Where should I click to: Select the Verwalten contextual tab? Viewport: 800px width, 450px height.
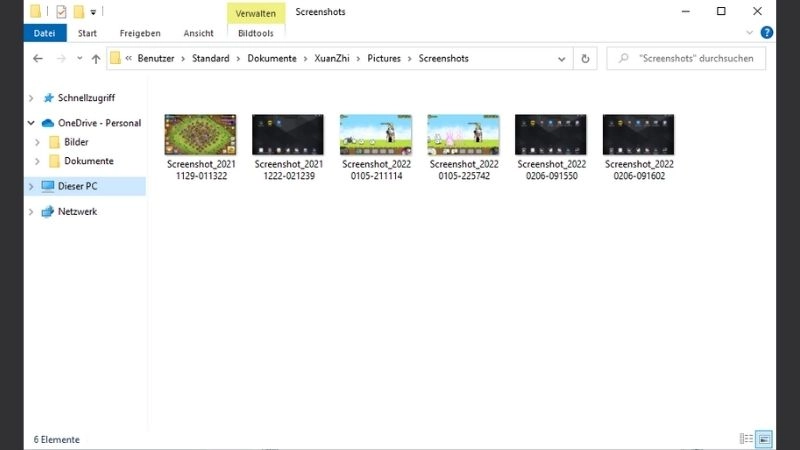click(256, 13)
